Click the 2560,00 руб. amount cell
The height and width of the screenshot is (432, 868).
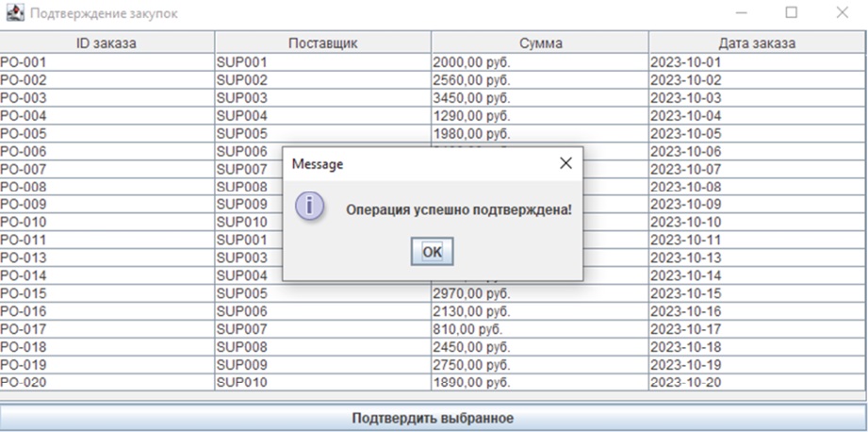point(540,80)
